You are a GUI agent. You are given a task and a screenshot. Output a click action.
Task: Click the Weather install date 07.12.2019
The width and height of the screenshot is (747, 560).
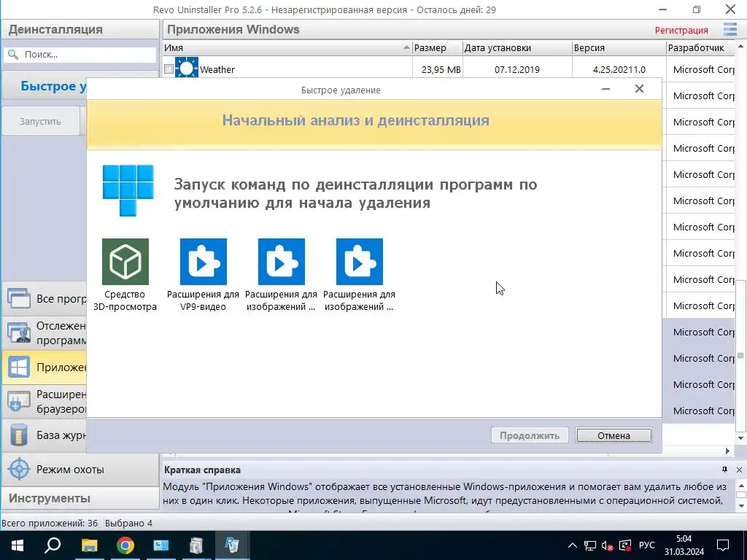click(x=517, y=69)
